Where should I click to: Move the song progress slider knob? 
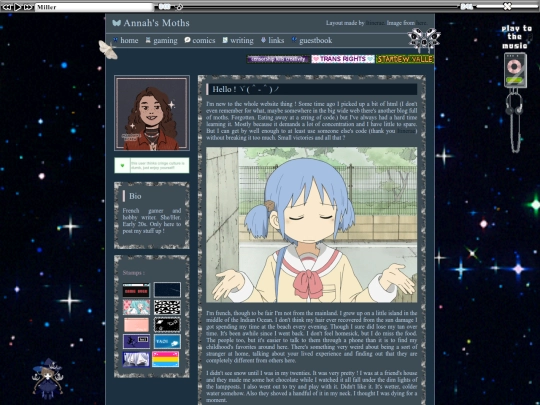[179, 7]
